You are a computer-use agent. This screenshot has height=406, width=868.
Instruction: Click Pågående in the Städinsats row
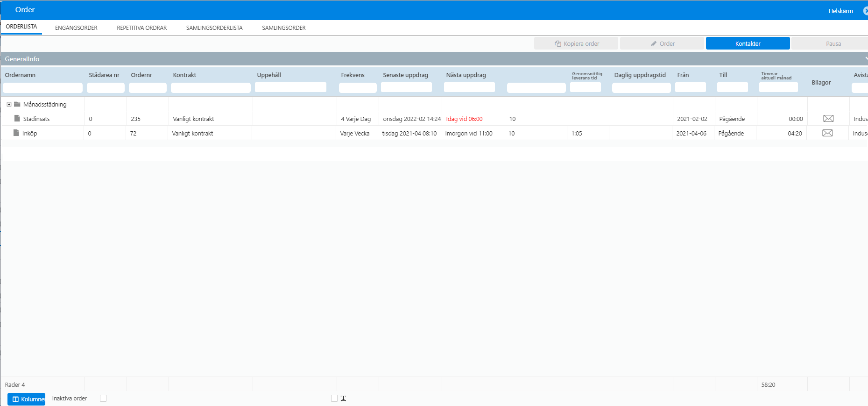point(732,119)
